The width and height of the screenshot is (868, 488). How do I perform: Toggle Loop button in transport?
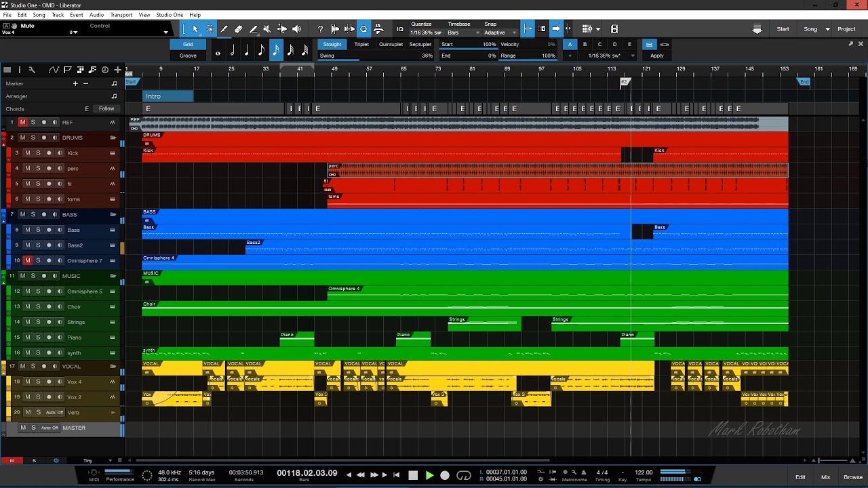tap(464, 476)
